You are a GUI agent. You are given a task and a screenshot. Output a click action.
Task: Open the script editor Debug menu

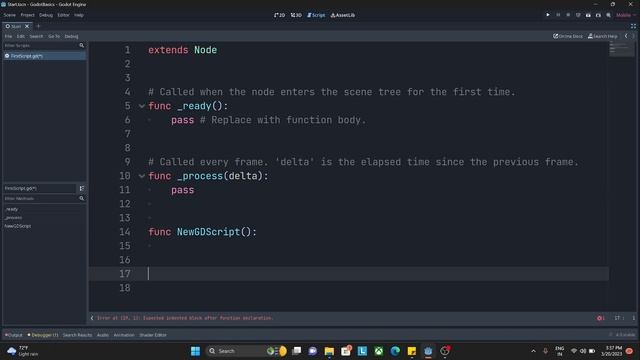pos(71,36)
